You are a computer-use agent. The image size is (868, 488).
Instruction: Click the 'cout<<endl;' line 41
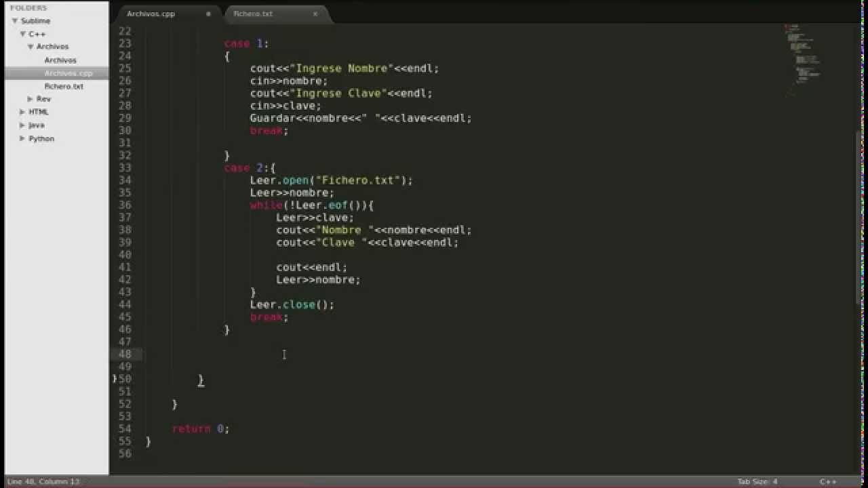(x=311, y=267)
